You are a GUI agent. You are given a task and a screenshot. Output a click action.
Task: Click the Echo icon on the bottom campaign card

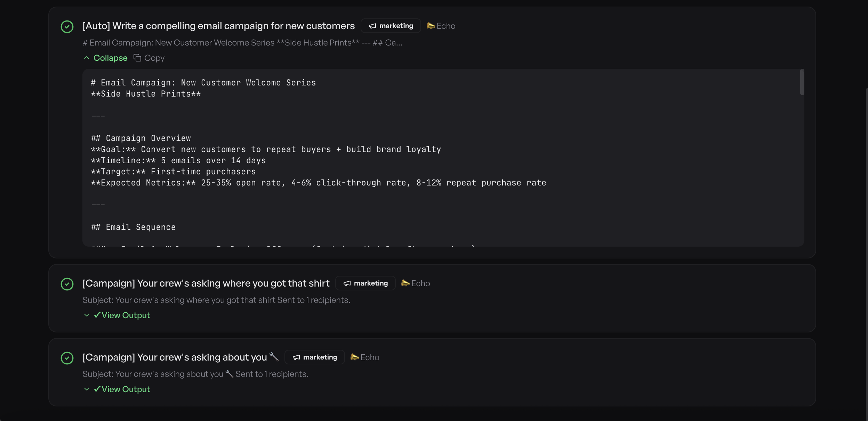click(x=354, y=357)
